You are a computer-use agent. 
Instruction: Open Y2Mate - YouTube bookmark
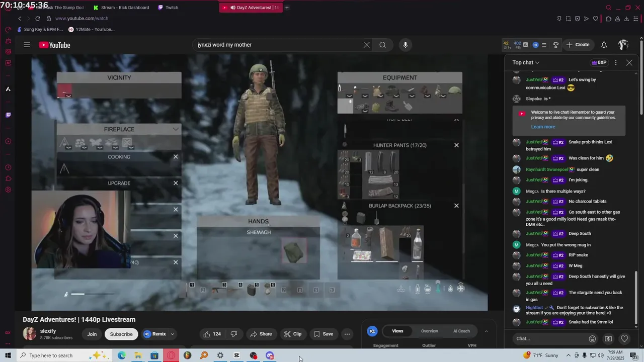point(92,29)
